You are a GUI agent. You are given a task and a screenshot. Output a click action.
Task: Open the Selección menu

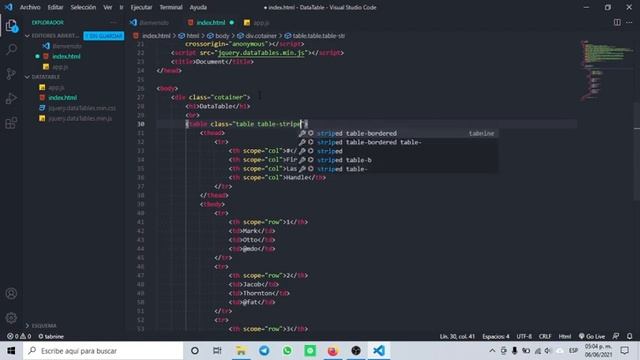tap(83, 7)
